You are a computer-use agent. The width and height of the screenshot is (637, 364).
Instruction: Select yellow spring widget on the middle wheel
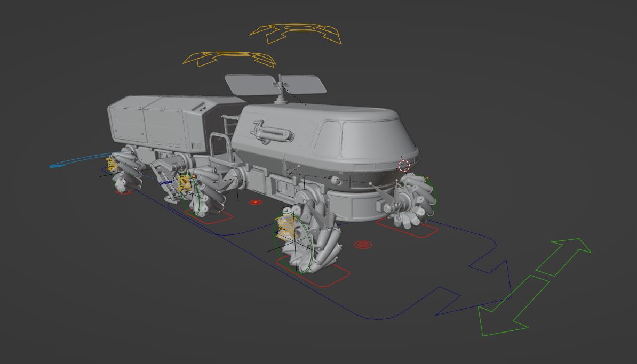point(185,183)
